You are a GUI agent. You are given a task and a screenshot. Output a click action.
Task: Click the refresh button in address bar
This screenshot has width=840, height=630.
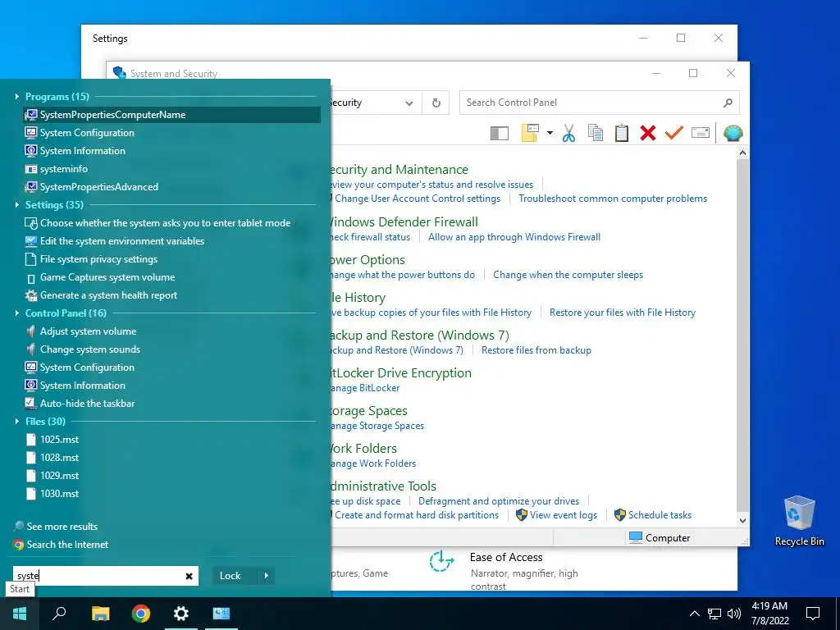coord(436,103)
